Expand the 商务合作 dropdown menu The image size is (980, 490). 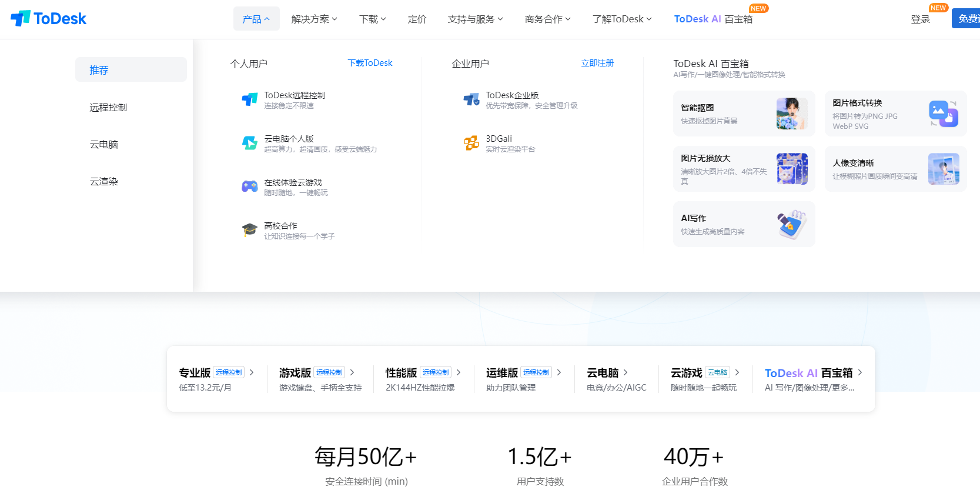coord(548,19)
